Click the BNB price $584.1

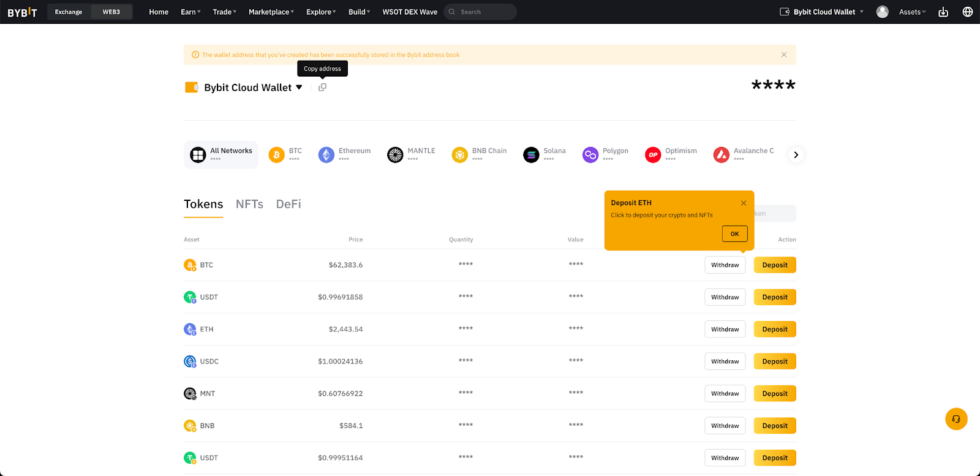pos(351,426)
